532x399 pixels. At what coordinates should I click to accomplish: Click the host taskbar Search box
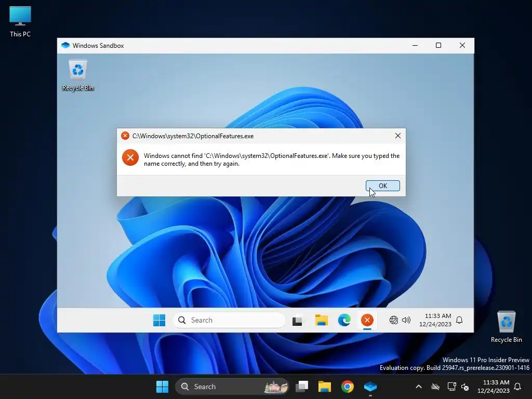[232, 387]
